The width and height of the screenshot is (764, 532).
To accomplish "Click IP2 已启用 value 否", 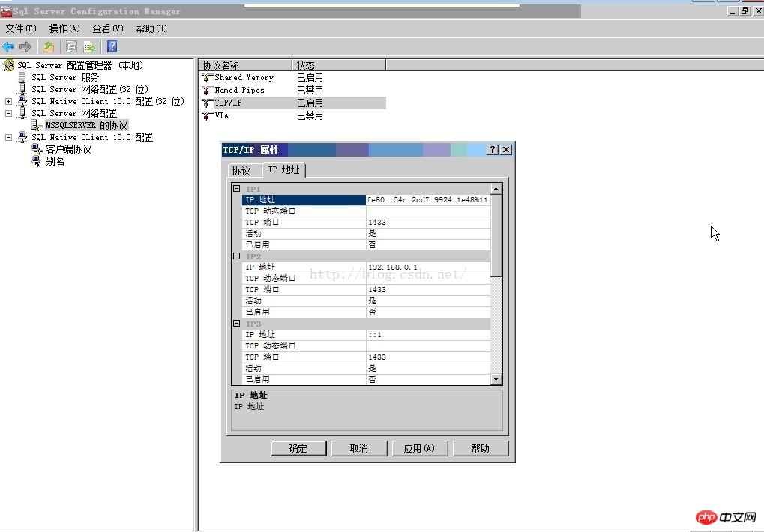I will tap(428, 312).
